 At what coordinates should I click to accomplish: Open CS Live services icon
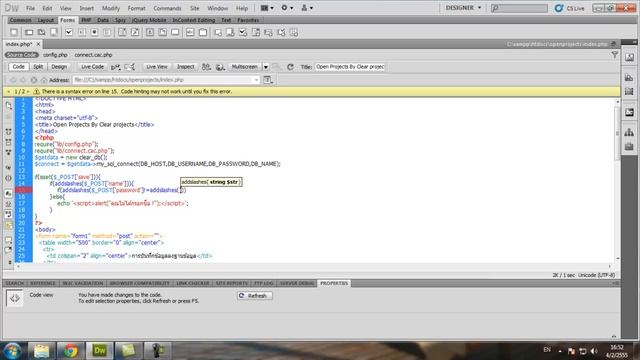point(559,8)
